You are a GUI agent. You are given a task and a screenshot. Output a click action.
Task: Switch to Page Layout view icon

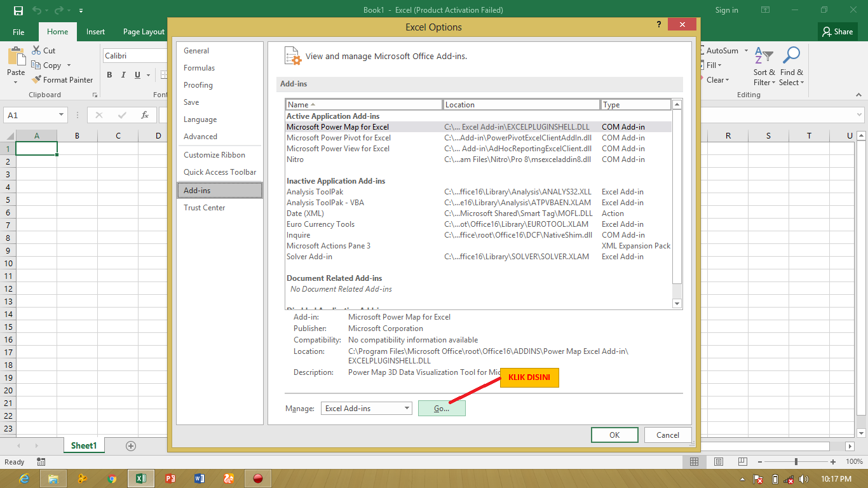tap(718, 462)
